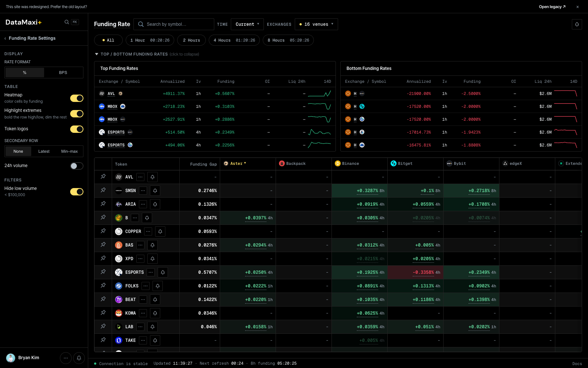Click the +0.3287% Binance cell for SMSN
Viewport: 588px width, 368px height.
(359, 191)
